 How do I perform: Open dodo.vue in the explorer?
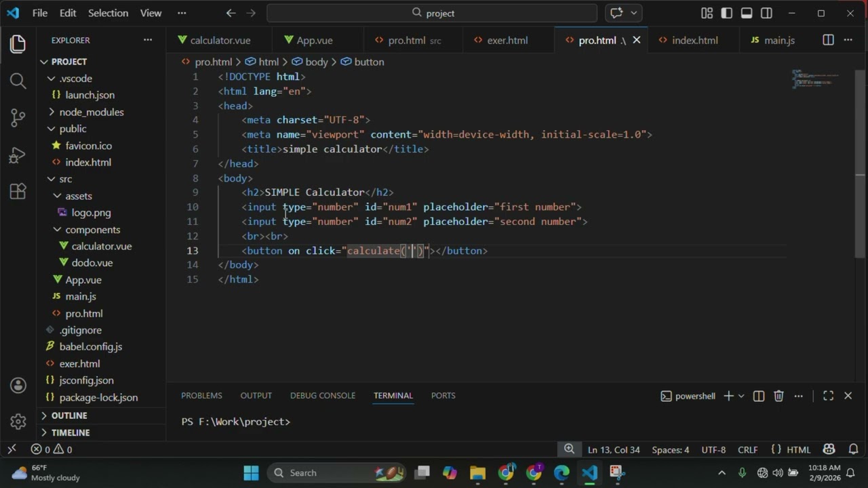coord(92,263)
